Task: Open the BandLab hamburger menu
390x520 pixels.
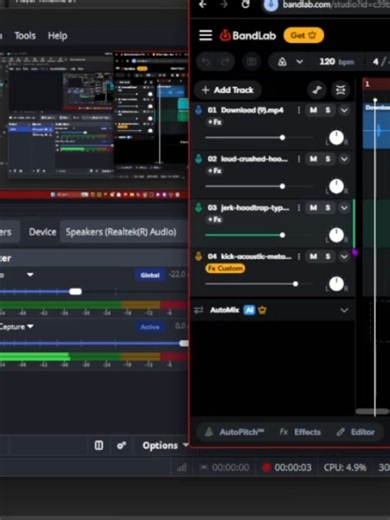Action: (205, 35)
